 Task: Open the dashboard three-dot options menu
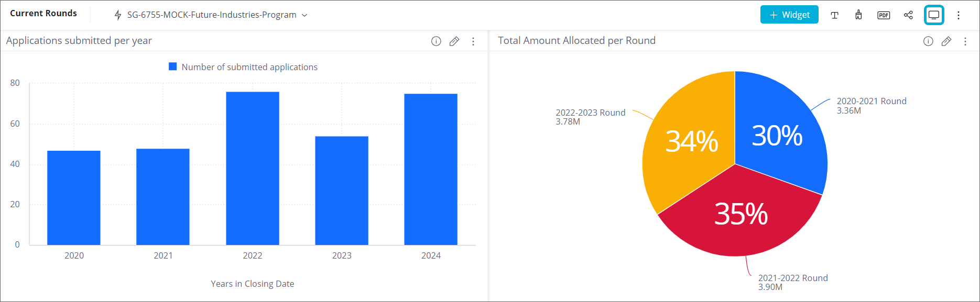pos(959,15)
